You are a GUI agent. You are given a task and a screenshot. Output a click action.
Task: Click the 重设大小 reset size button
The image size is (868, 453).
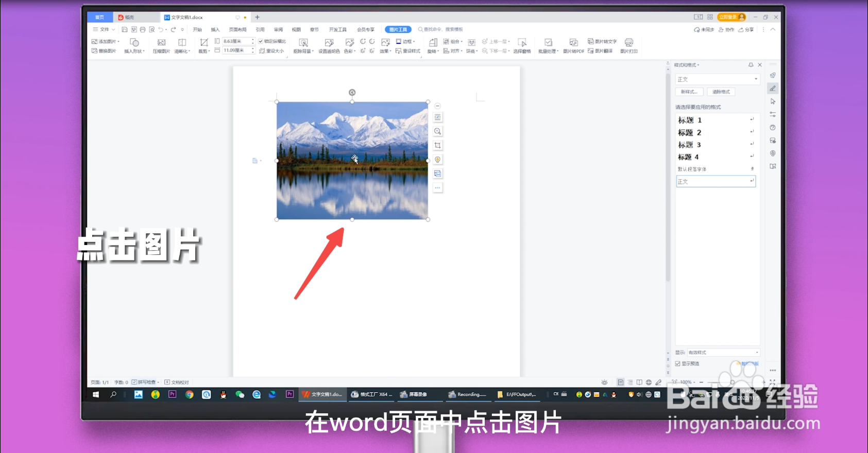(271, 51)
